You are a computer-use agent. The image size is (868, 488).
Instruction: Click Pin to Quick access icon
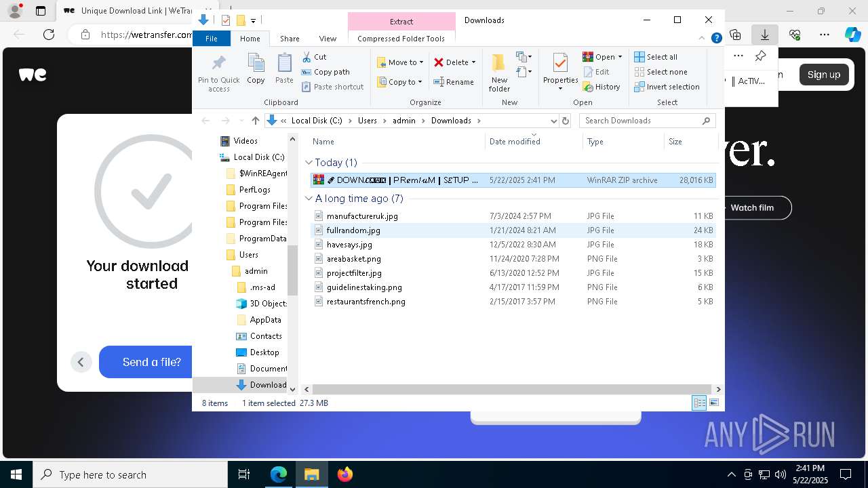point(218,73)
